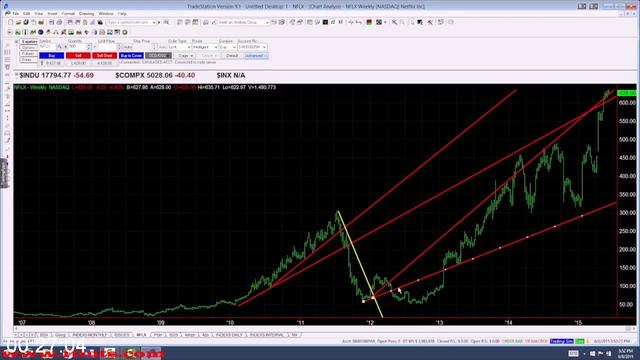Open the Help menu
The image size is (640, 360).
tap(122, 13)
